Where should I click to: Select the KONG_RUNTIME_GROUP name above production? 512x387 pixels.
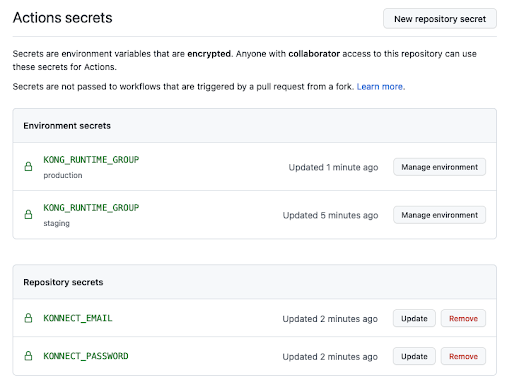tap(91, 160)
